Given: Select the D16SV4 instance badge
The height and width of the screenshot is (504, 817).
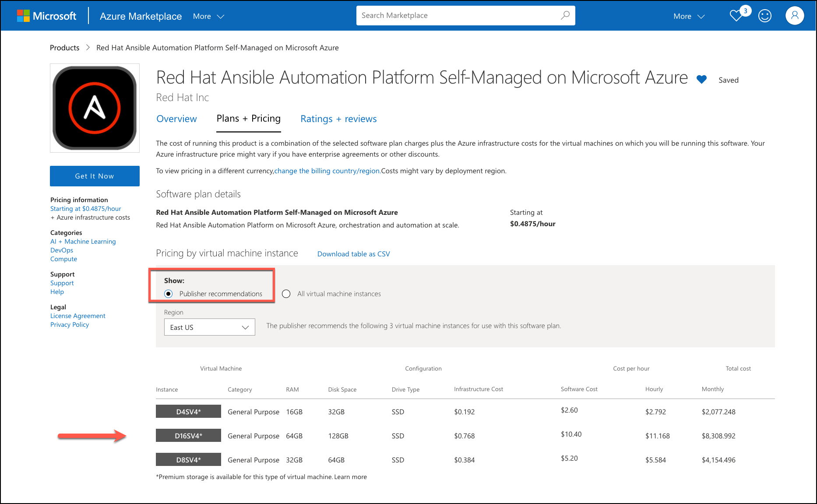Looking at the screenshot, I should pyautogui.click(x=188, y=436).
